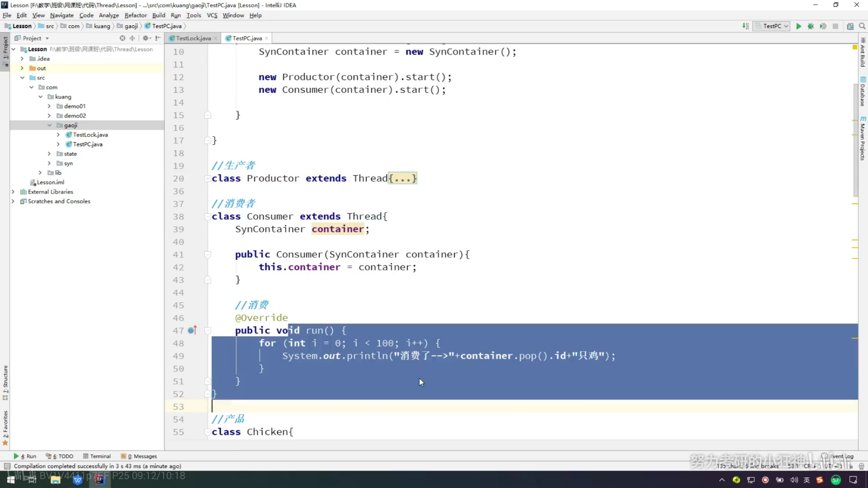
Task: Toggle fold end marker on line 15
Action: (208, 115)
